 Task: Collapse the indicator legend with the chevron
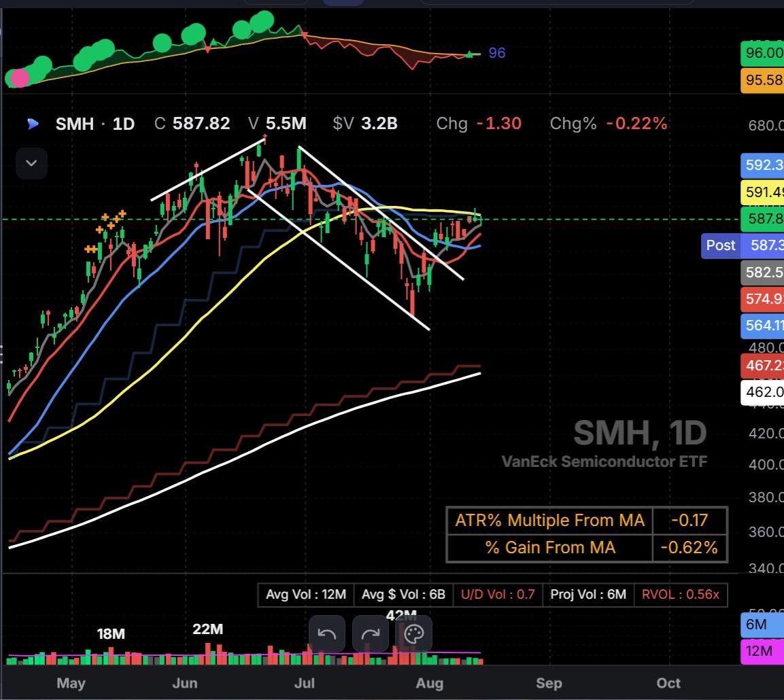[31, 163]
